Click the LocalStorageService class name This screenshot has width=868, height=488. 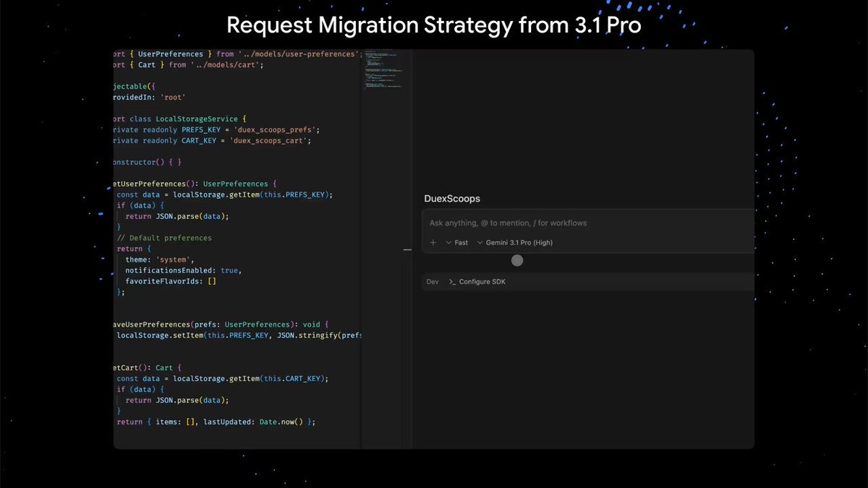coord(197,119)
